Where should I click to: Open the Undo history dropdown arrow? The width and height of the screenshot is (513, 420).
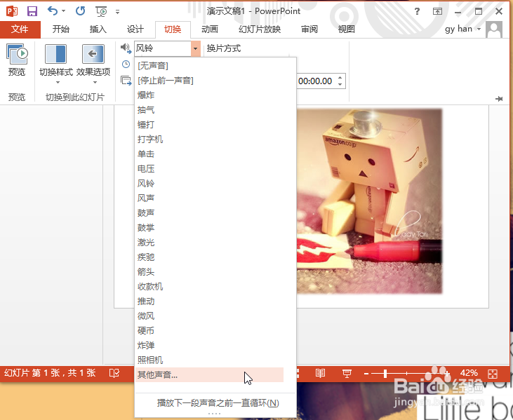click(63, 11)
